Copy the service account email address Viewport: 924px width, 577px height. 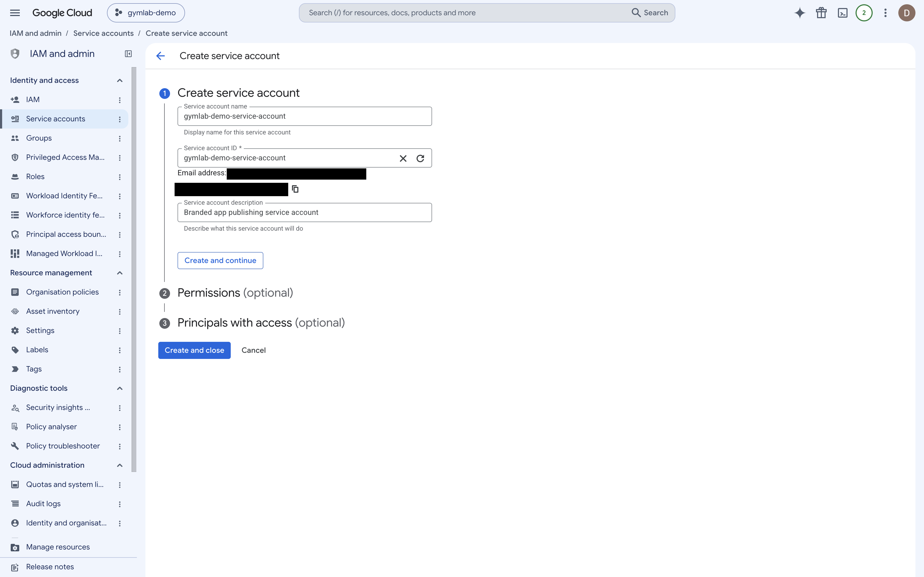point(295,189)
